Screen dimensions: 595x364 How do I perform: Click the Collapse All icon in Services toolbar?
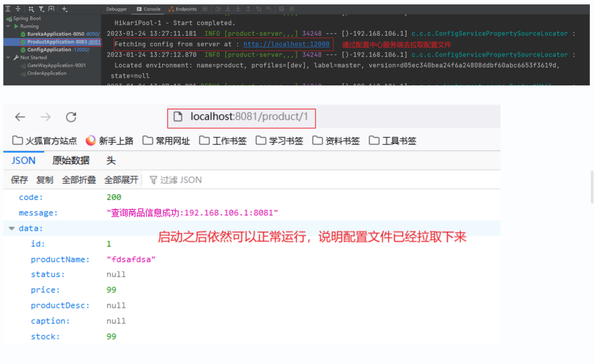coord(18,9)
